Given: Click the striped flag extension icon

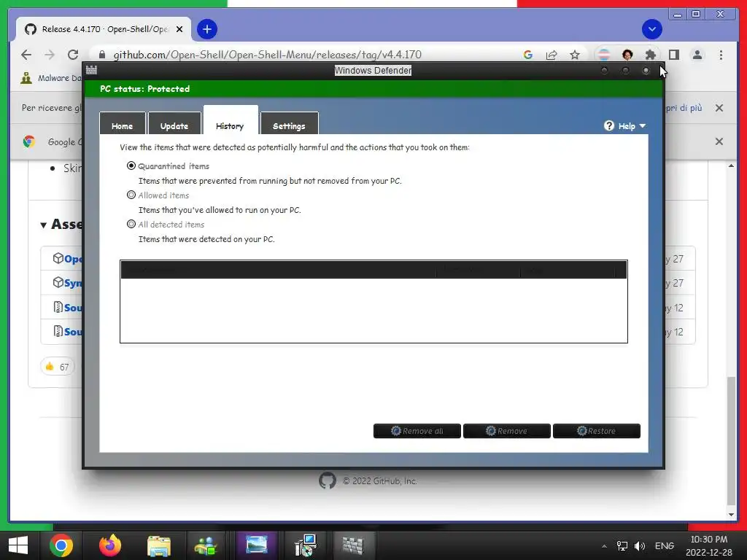Looking at the screenshot, I should 603,55.
